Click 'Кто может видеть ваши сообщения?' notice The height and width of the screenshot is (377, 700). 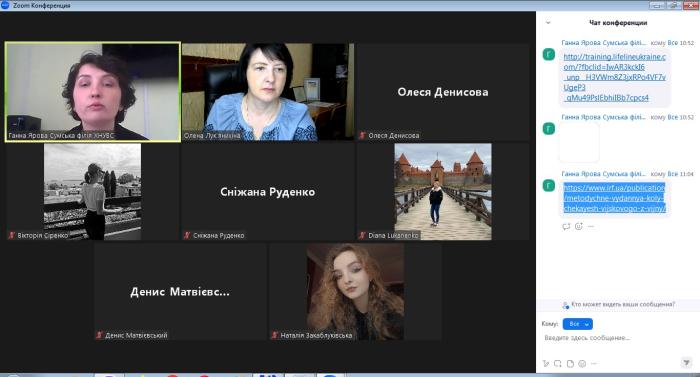tap(619, 305)
